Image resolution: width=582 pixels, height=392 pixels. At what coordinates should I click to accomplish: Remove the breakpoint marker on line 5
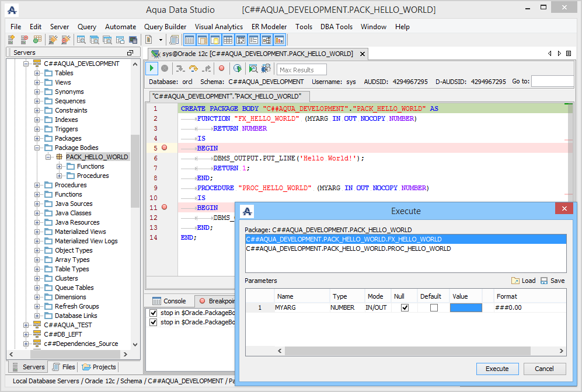point(164,148)
